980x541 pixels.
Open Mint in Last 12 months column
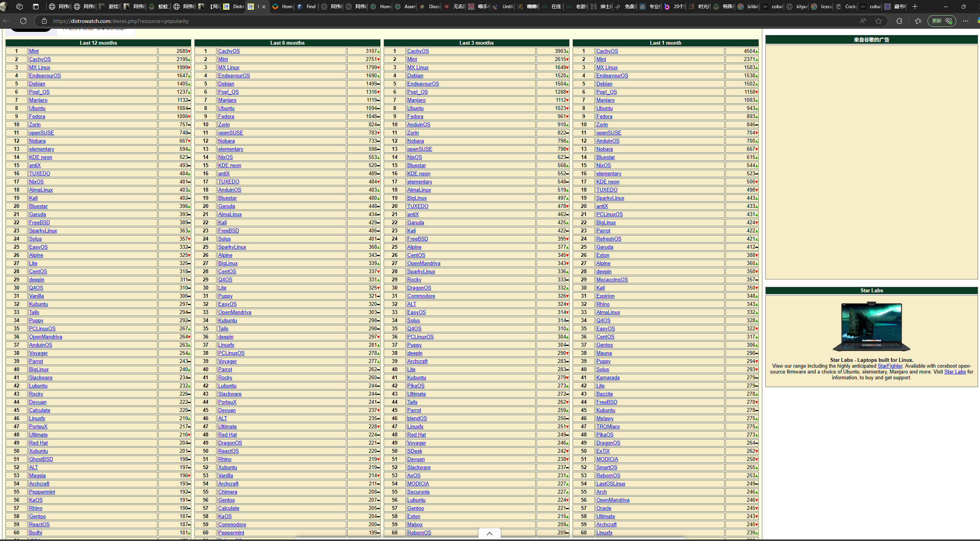pos(34,51)
